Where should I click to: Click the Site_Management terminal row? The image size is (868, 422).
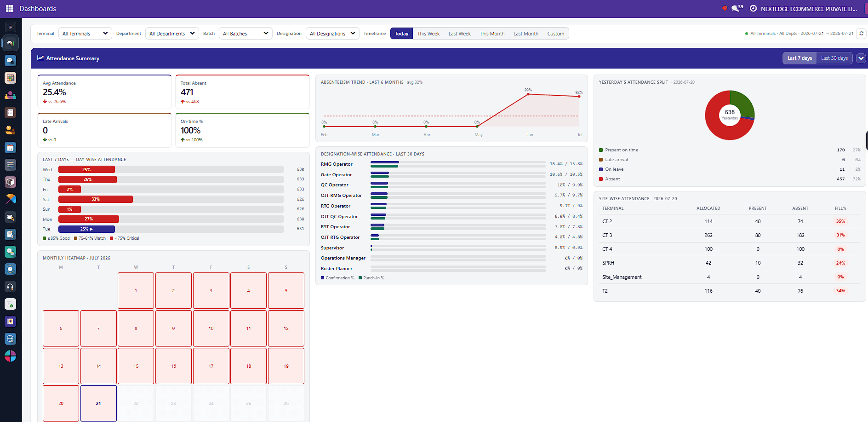pyautogui.click(x=730, y=277)
